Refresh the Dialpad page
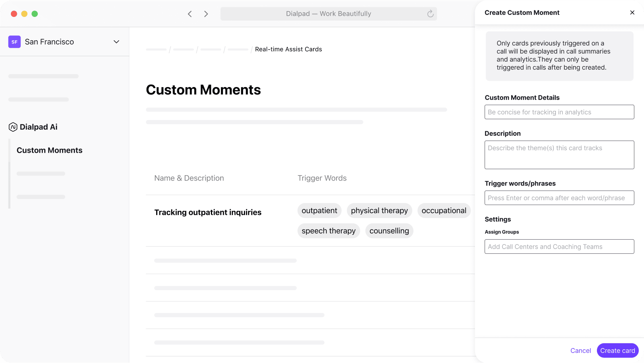 point(430,13)
